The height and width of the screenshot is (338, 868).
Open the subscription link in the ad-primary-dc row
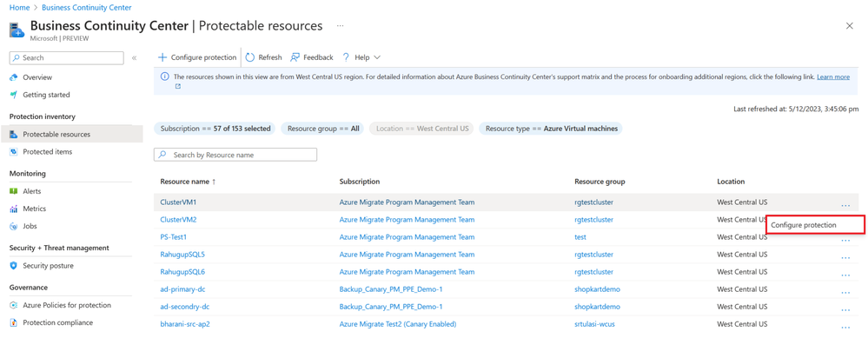click(391, 289)
